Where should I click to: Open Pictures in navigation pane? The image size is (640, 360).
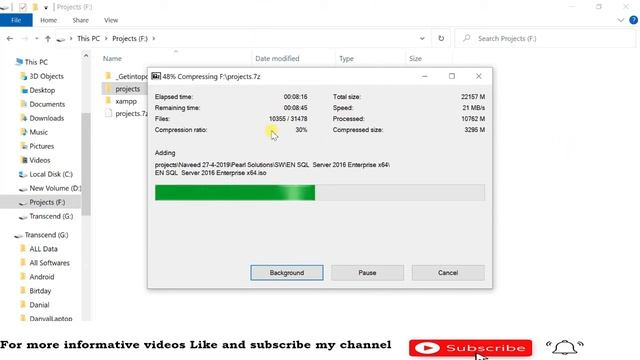(41, 146)
